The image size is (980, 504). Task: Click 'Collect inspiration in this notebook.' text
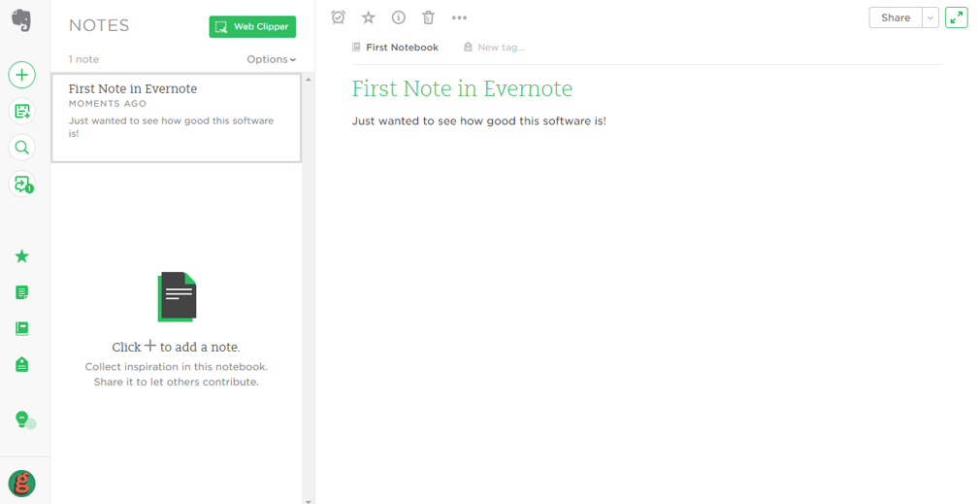tap(177, 367)
